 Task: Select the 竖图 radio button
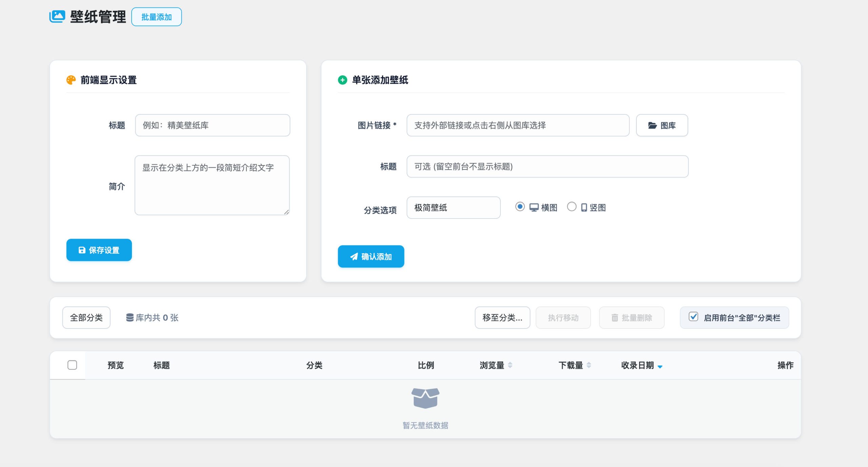coord(572,207)
